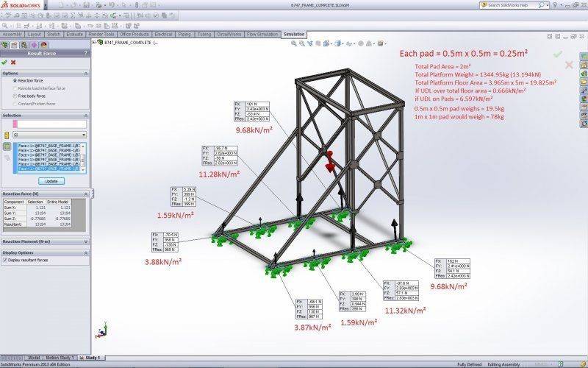
Task: Switch to the Render Tools tab
Action: (x=101, y=34)
